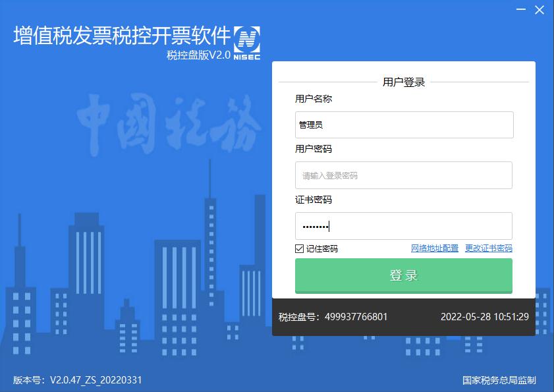Uncheck the 记住密码 checkbox
This screenshot has height=392, width=554.
click(x=299, y=248)
